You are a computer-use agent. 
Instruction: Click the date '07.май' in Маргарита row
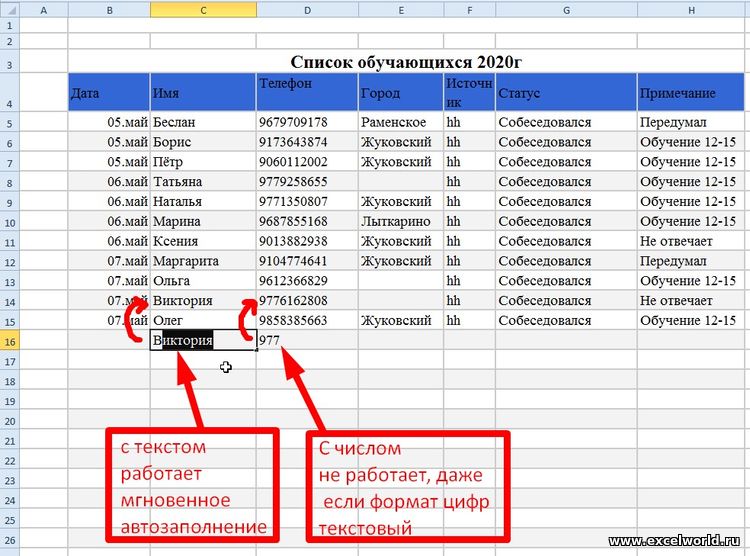click(109, 261)
